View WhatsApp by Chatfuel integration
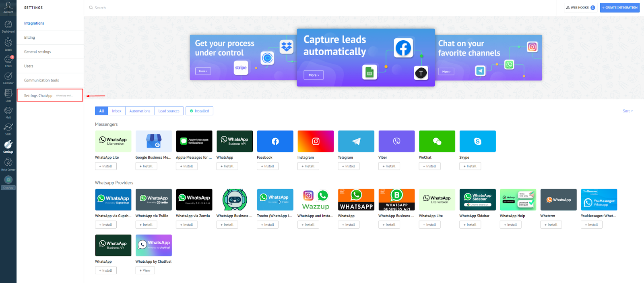This screenshot has width=644, height=283. click(145, 270)
